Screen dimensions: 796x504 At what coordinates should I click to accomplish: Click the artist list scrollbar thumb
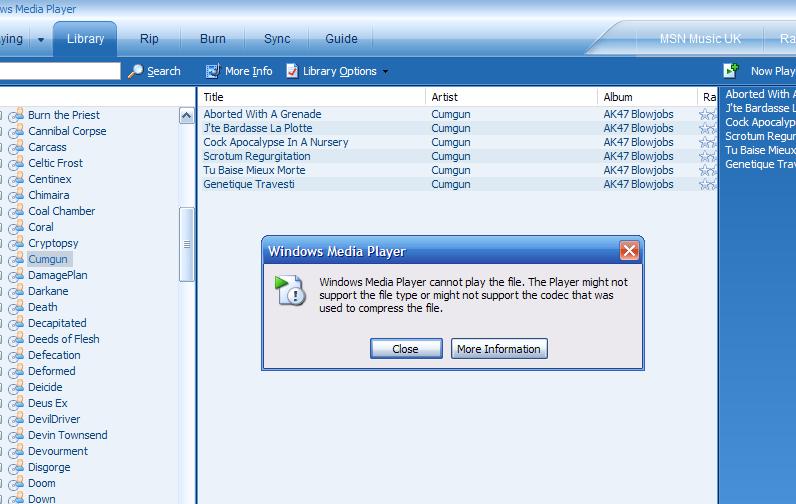click(186, 244)
